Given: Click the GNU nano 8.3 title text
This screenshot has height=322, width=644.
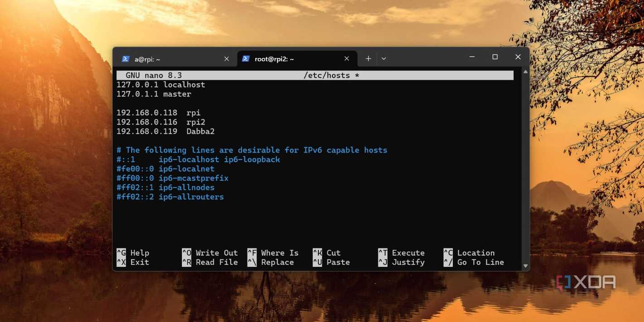Looking at the screenshot, I should 154,75.
